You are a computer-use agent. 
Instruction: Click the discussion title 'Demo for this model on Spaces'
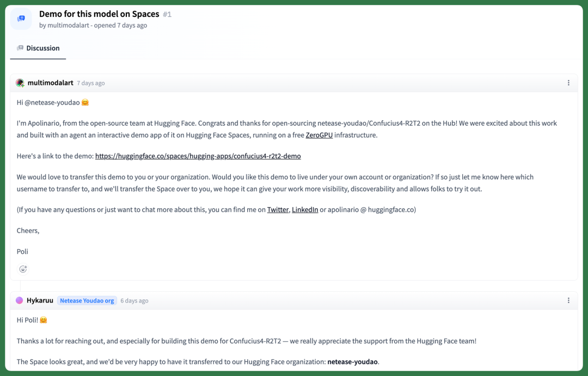[x=99, y=14]
